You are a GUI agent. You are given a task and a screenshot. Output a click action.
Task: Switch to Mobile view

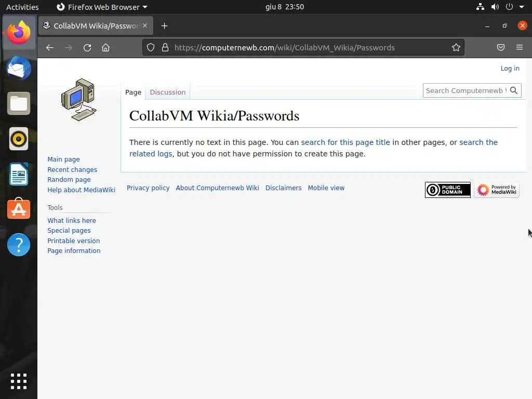pyautogui.click(x=326, y=188)
